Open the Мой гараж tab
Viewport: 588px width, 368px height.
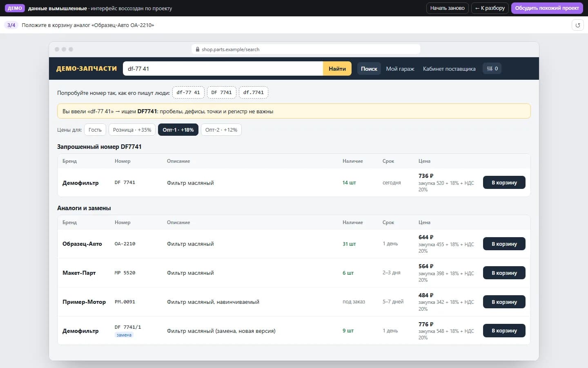400,69
